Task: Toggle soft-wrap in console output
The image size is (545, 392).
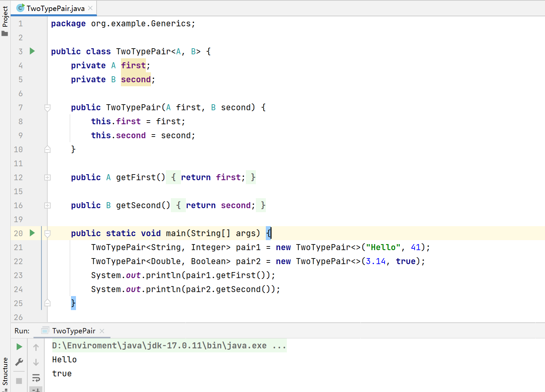Action: coord(36,378)
